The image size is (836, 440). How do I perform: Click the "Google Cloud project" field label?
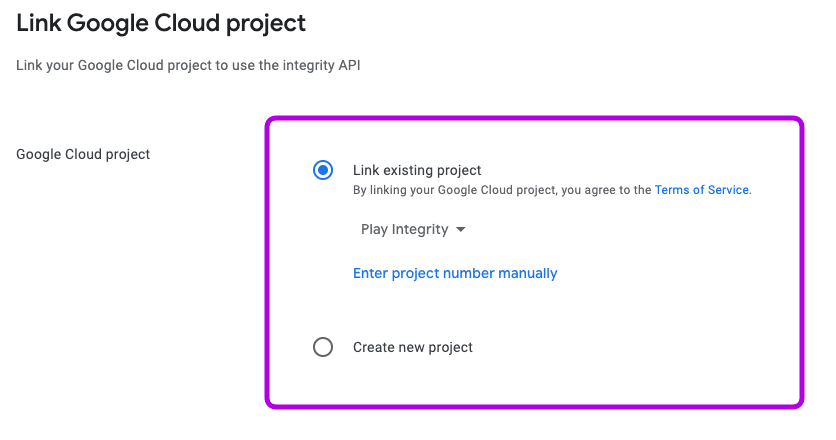[83, 154]
